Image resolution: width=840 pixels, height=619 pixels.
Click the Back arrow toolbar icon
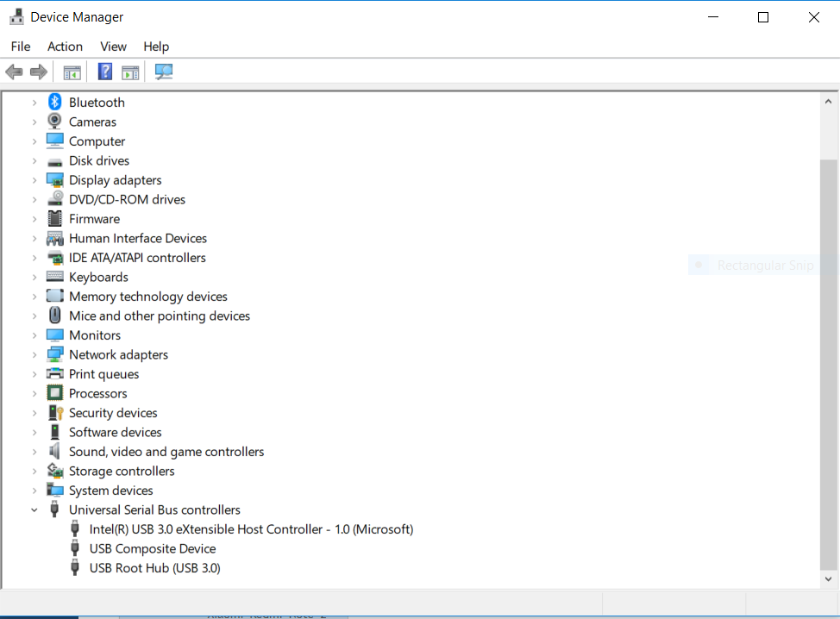(14, 72)
